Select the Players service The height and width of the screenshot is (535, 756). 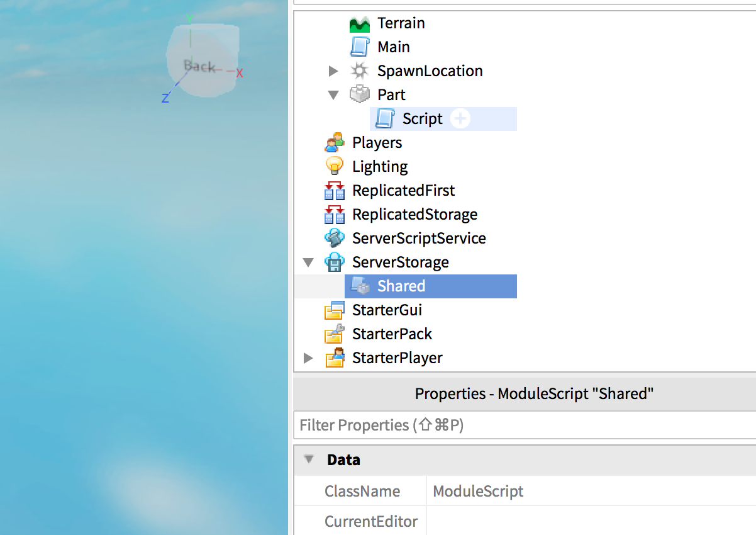[x=377, y=143]
